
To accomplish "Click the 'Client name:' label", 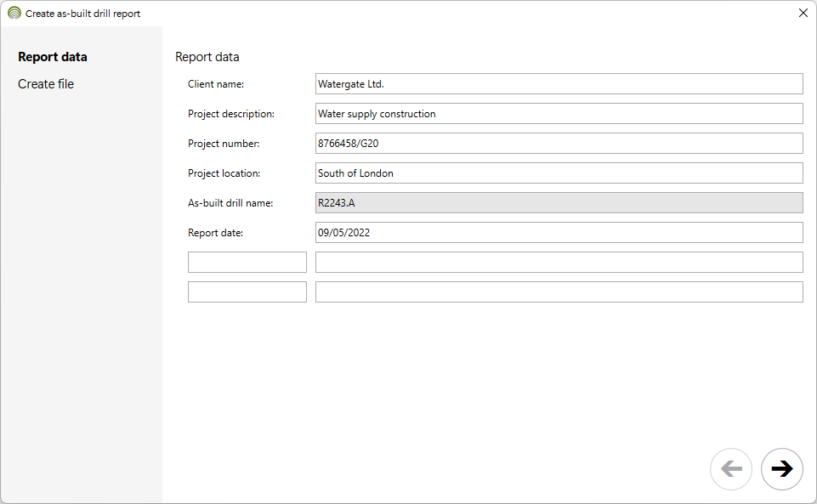I will pyautogui.click(x=216, y=84).
